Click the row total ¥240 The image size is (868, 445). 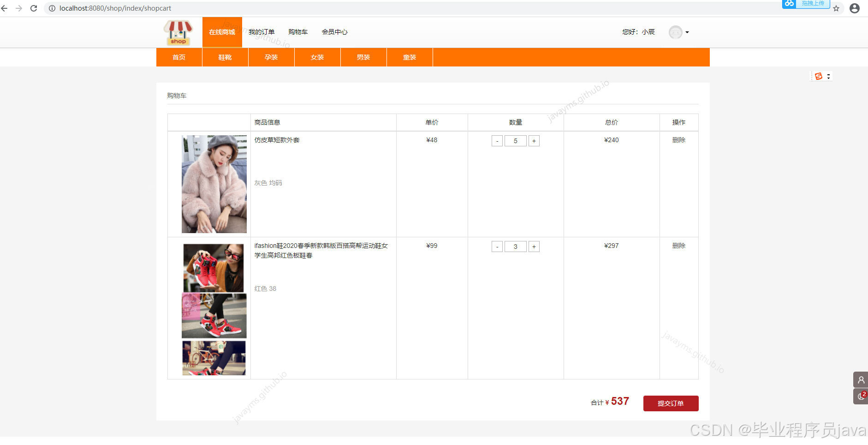612,140
